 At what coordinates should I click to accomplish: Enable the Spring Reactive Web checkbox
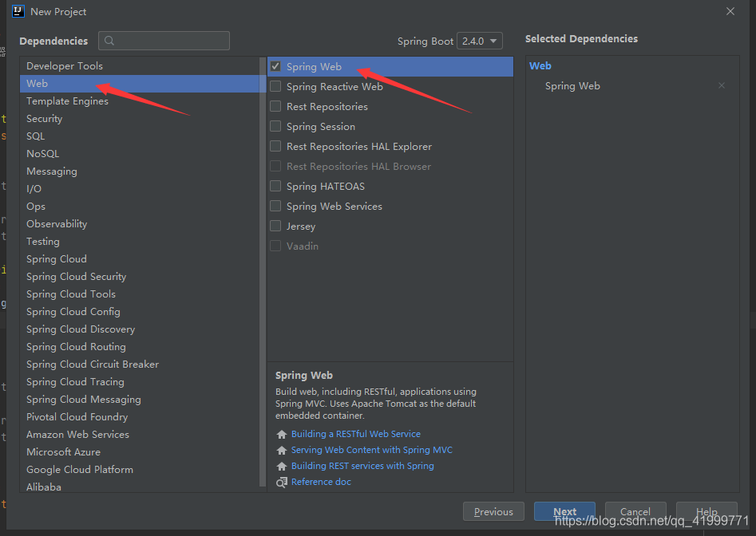[275, 87]
